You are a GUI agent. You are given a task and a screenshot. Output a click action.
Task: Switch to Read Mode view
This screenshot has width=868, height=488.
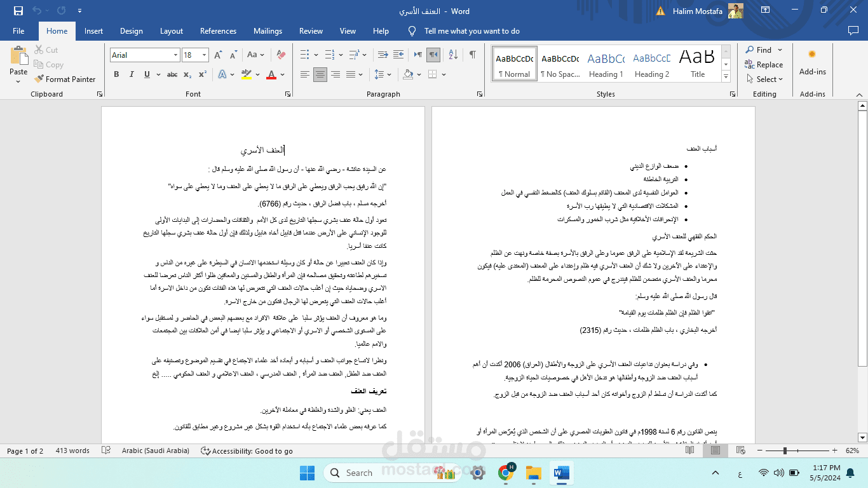point(689,451)
